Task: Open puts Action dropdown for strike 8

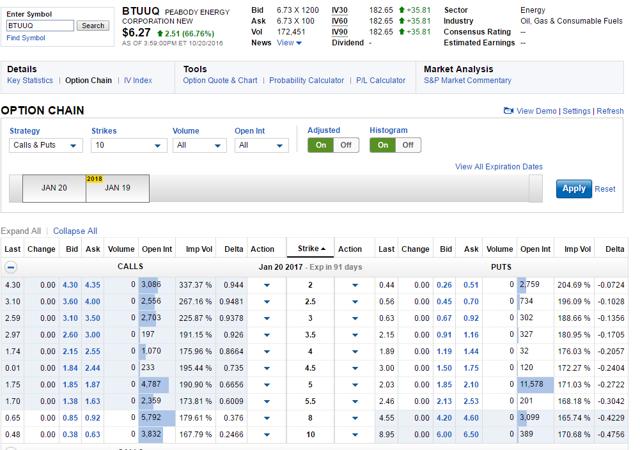Action: (355, 418)
